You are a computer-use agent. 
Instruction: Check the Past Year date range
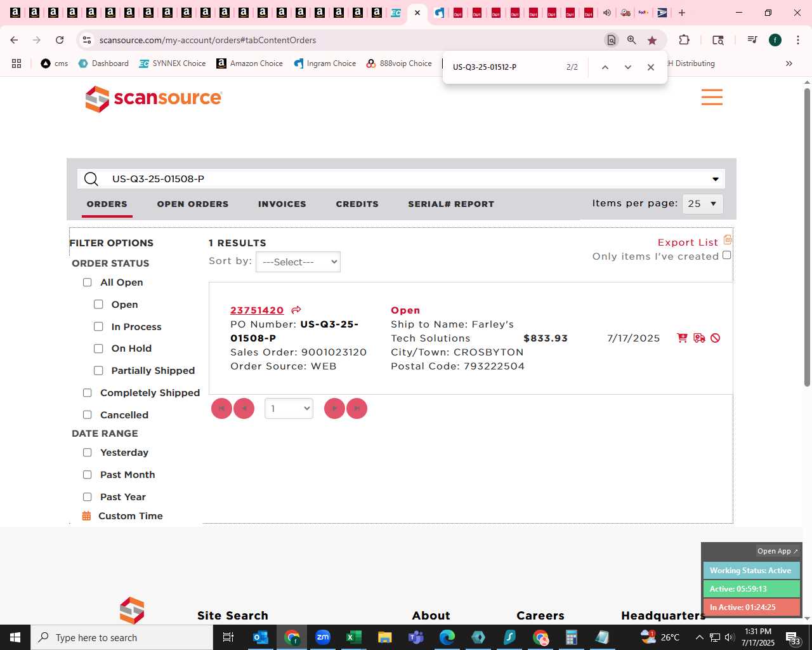point(88,497)
